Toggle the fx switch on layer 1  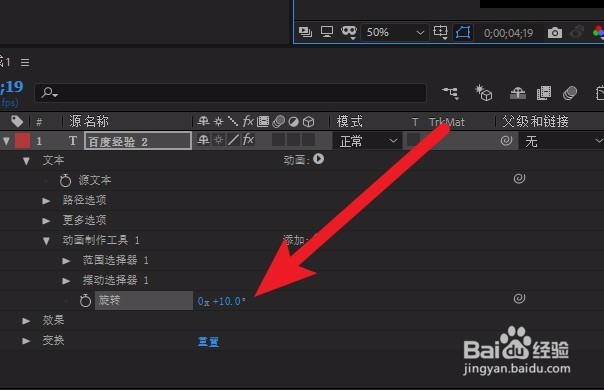click(248, 140)
